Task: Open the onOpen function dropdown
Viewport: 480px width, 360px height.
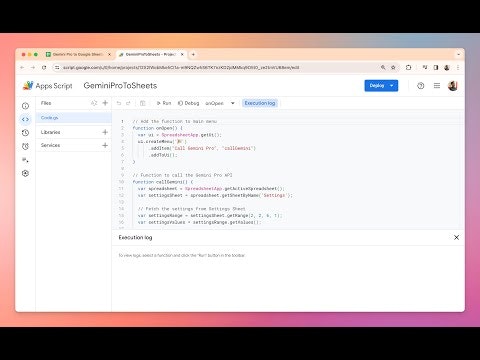Action: pos(220,103)
